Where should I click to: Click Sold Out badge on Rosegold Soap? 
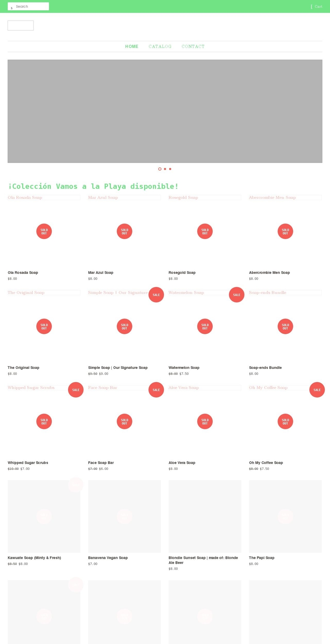coord(205,231)
